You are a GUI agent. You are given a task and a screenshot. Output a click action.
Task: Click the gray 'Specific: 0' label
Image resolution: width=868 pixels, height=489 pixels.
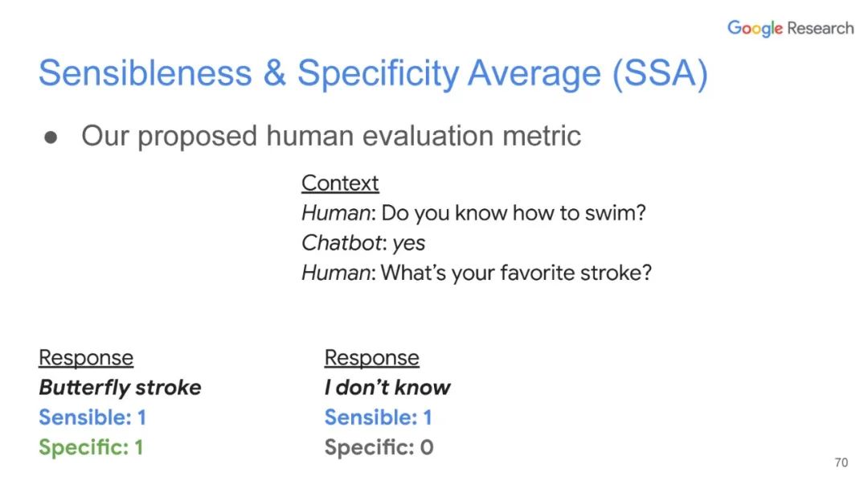(x=379, y=446)
